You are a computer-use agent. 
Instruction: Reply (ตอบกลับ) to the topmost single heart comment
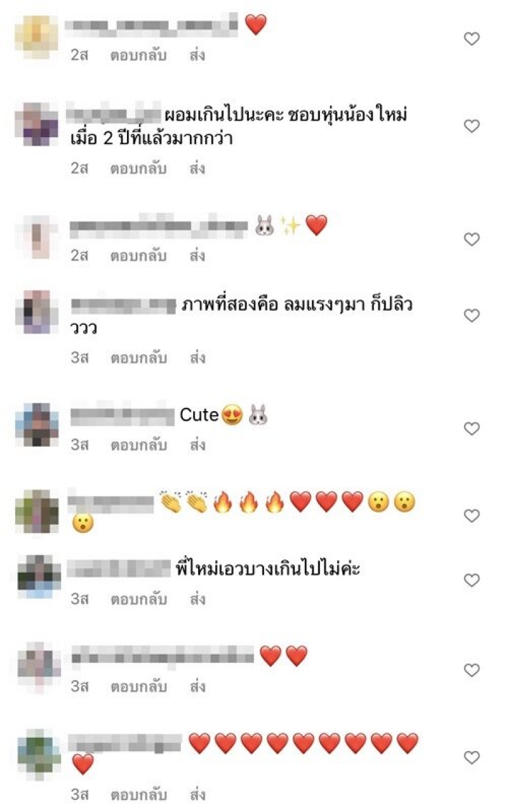click(138, 55)
